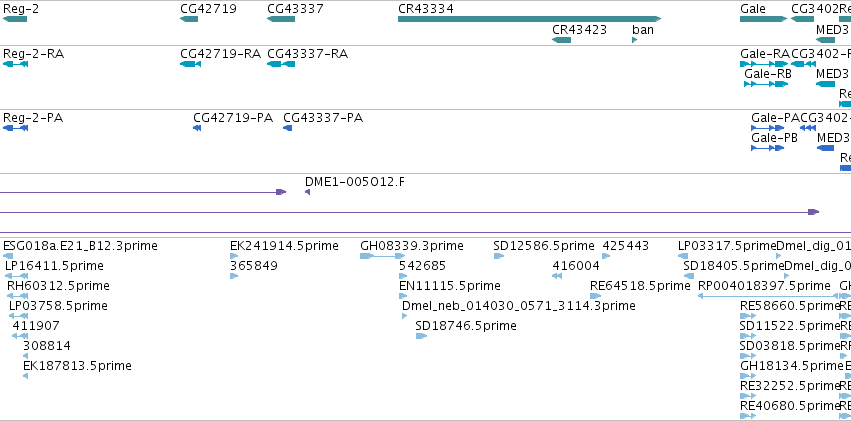Select the EK241914.5prime EST label
The image size is (851, 421).
point(284,246)
